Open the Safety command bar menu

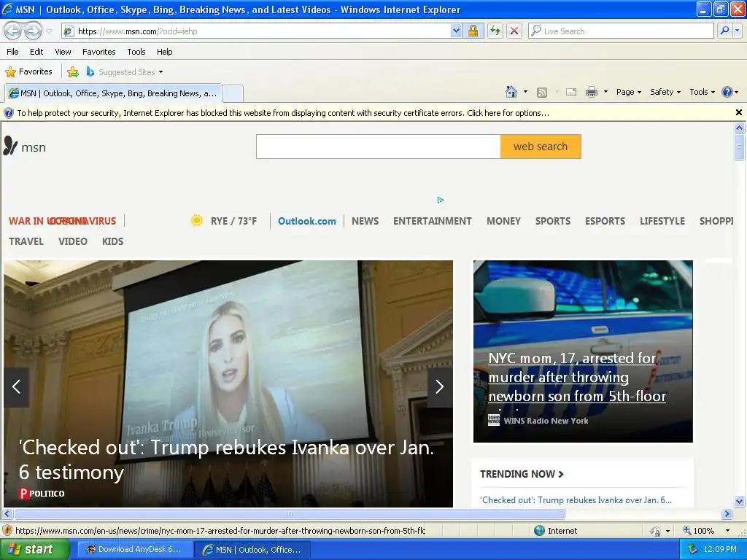coord(665,93)
